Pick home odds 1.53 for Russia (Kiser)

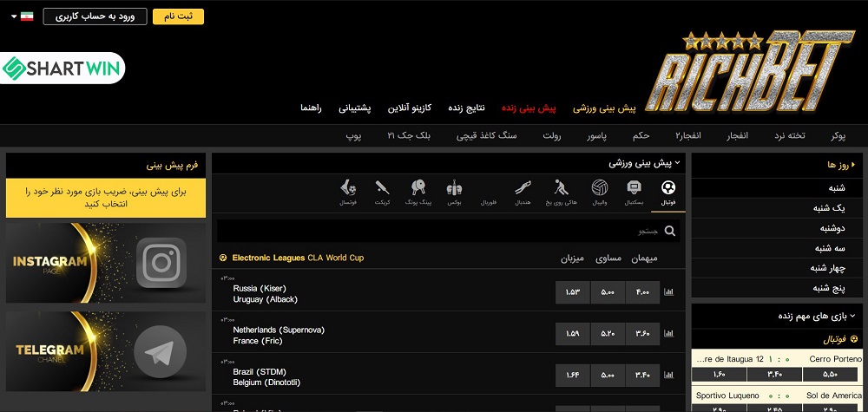(572, 292)
